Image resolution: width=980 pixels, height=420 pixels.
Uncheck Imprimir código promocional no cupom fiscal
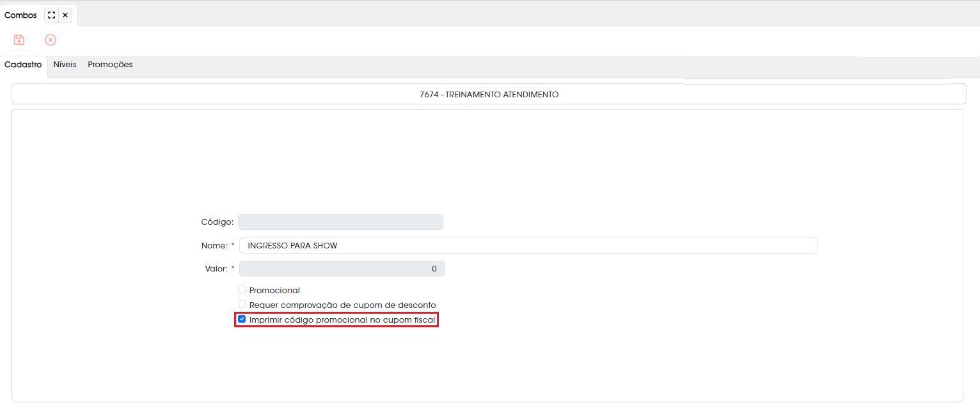click(x=242, y=319)
